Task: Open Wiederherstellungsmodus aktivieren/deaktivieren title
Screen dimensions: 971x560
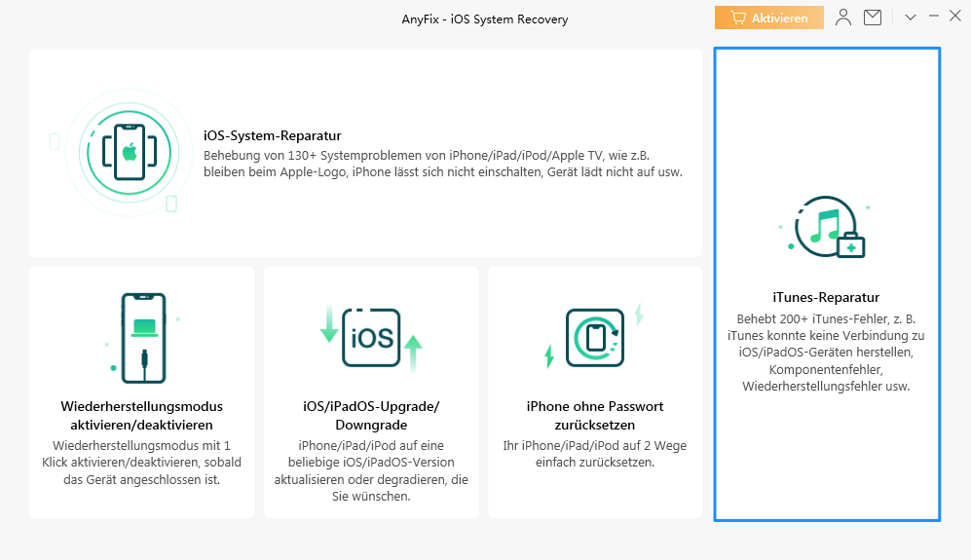Action: [142, 416]
